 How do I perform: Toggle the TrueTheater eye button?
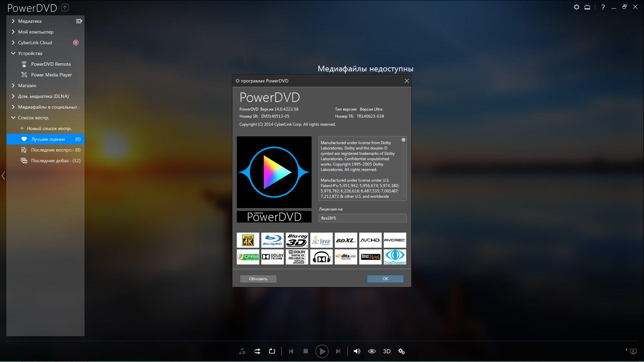372,351
